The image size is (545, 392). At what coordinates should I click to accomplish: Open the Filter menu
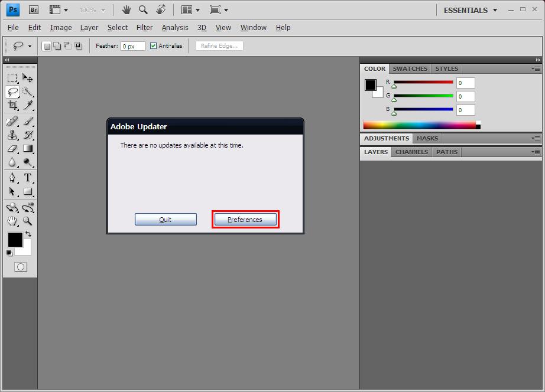click(x=144, y=27)
